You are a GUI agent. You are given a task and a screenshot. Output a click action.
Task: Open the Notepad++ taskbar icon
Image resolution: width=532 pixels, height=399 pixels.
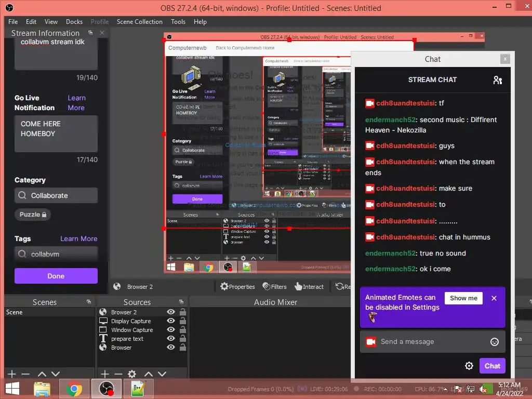click(x=138, y=389)
